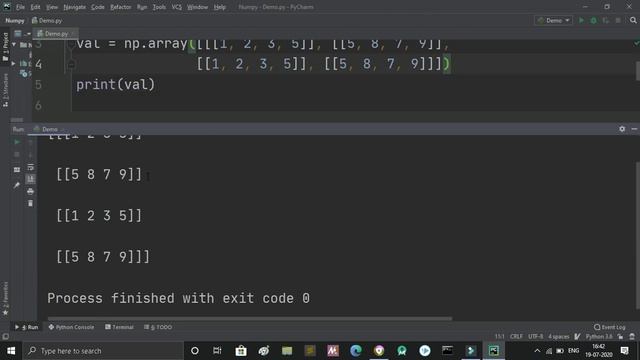
Task: Open the project view options icon
Action: coord(18,33)
